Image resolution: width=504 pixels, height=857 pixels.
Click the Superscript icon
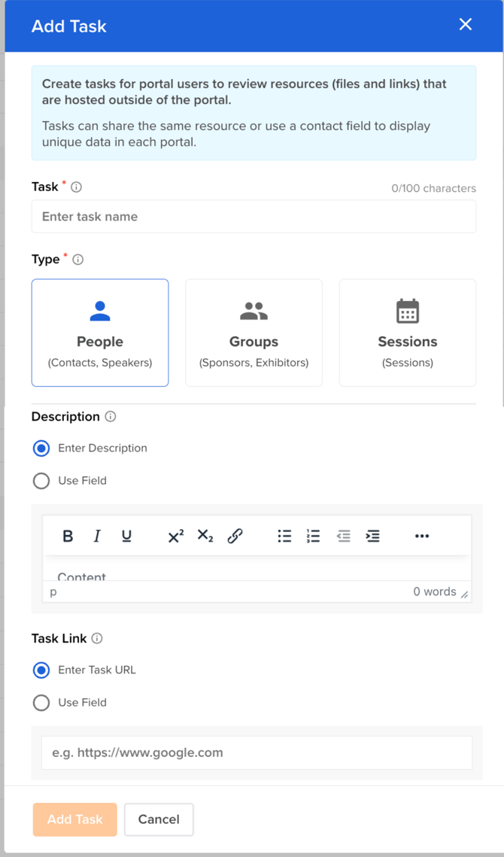click(176, 536)
